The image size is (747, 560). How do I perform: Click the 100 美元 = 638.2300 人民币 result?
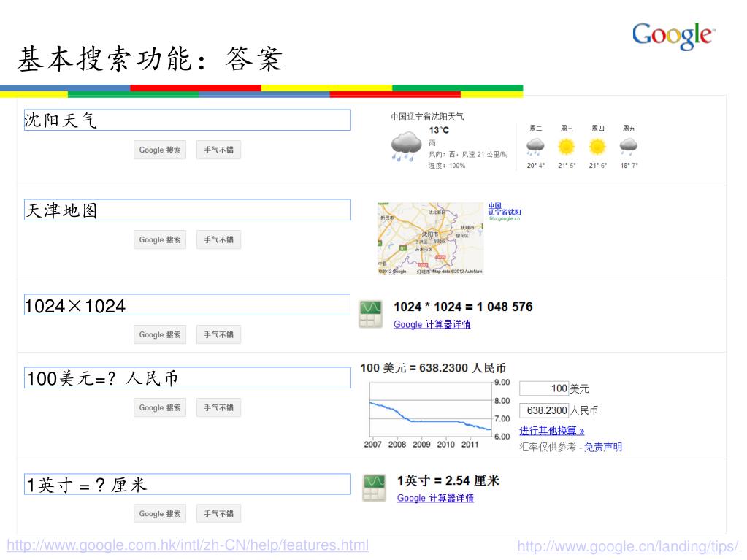click(433, 368)
